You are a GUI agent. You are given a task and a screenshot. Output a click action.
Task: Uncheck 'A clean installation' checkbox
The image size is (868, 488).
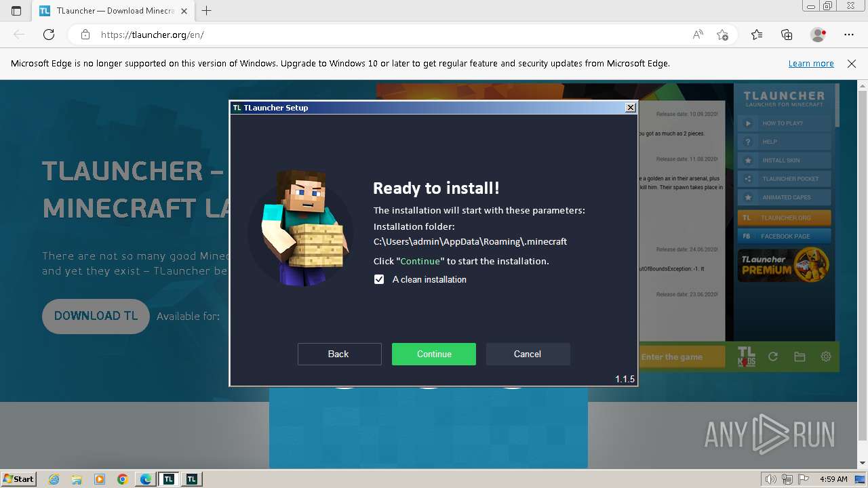[379, 279]
